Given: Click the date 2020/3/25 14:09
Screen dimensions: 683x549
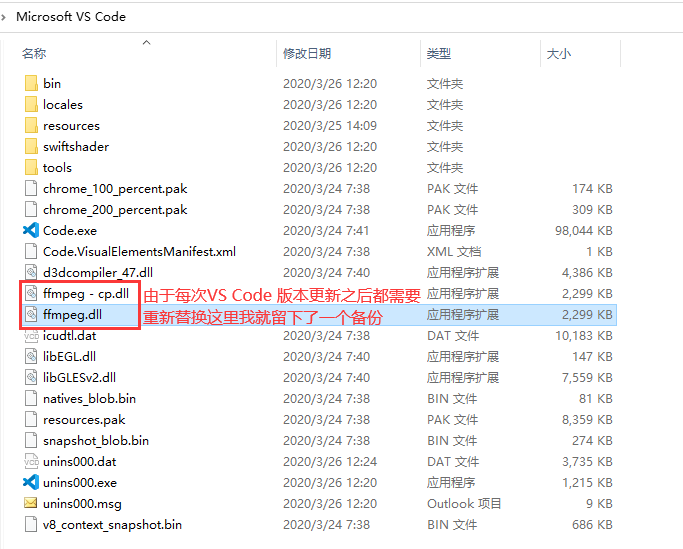Looking at the screenshot, I should (x=330, y=125).
